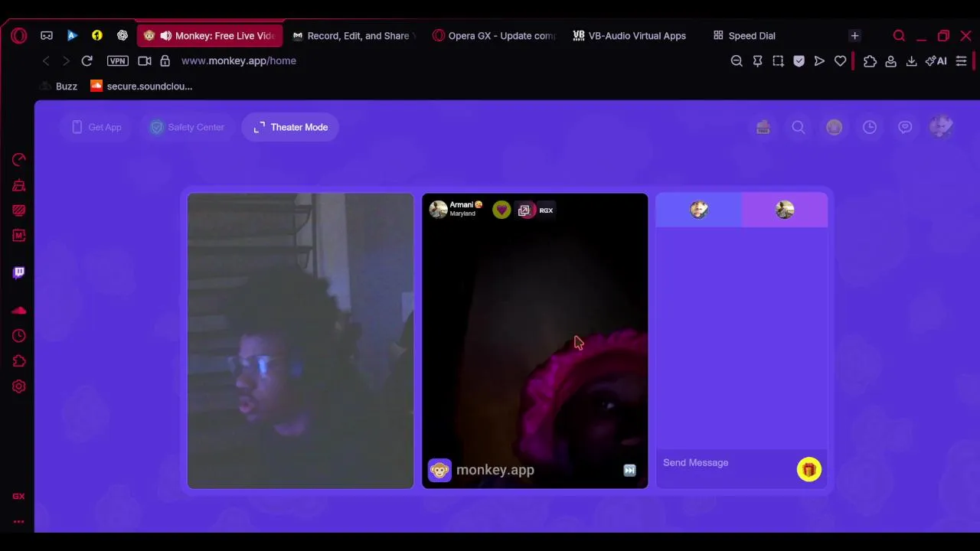The image size is (980, 551).
Task: Pop out video with detach icon
Action: coord(524,210)
